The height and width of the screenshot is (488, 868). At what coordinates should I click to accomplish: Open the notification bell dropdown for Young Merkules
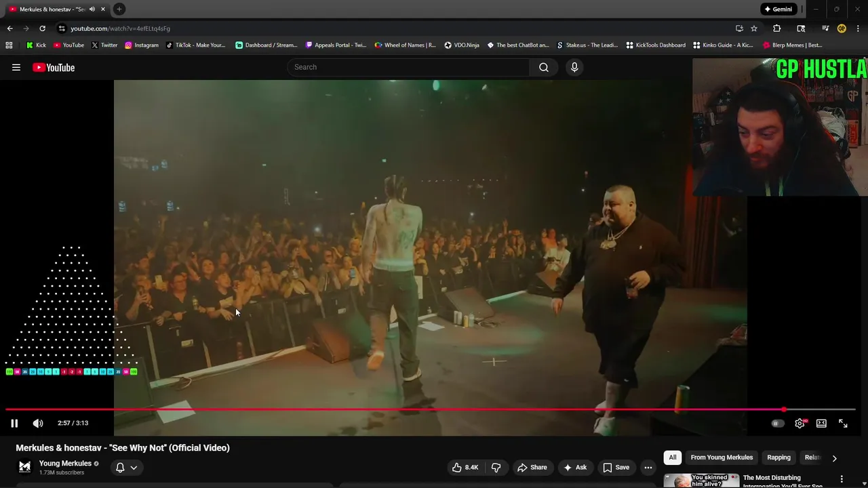tap(127, 467)
